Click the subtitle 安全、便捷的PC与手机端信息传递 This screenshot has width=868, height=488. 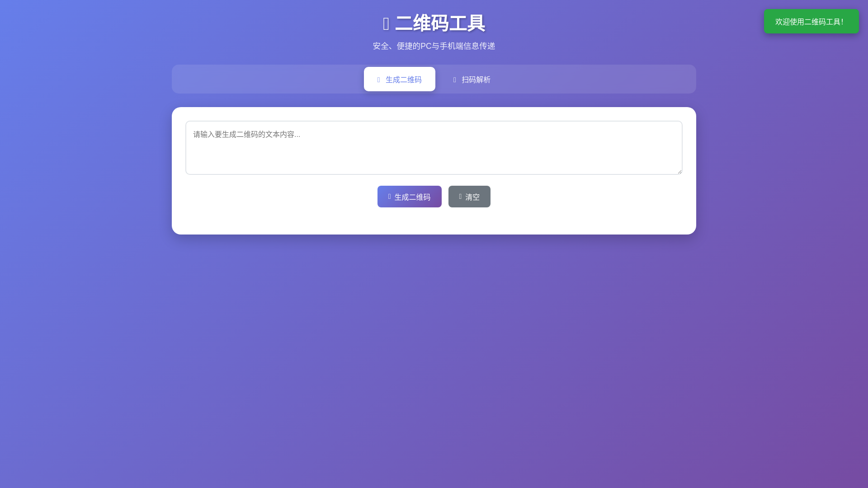434,46
